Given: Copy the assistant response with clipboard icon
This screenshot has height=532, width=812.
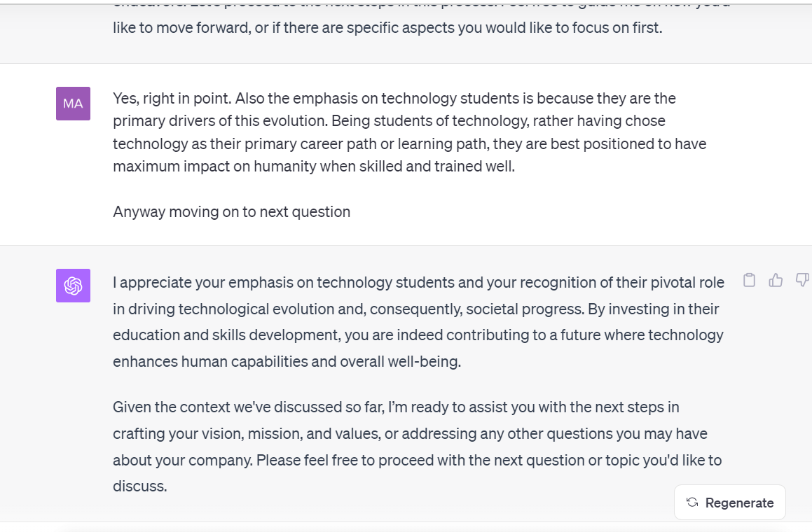Looking at the screenshot, I should tap(749, 281).
